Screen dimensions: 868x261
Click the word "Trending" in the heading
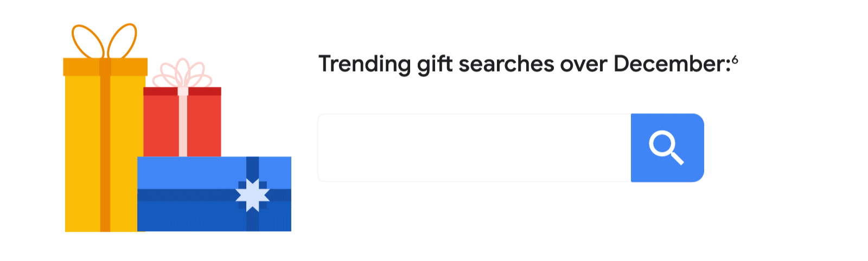pos(365,64)
